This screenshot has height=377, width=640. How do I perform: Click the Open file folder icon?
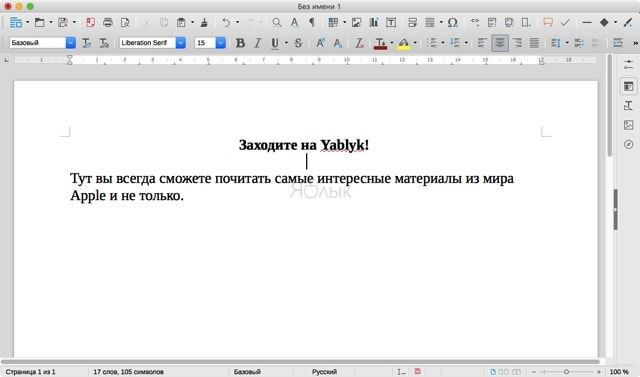coord(40,22)
